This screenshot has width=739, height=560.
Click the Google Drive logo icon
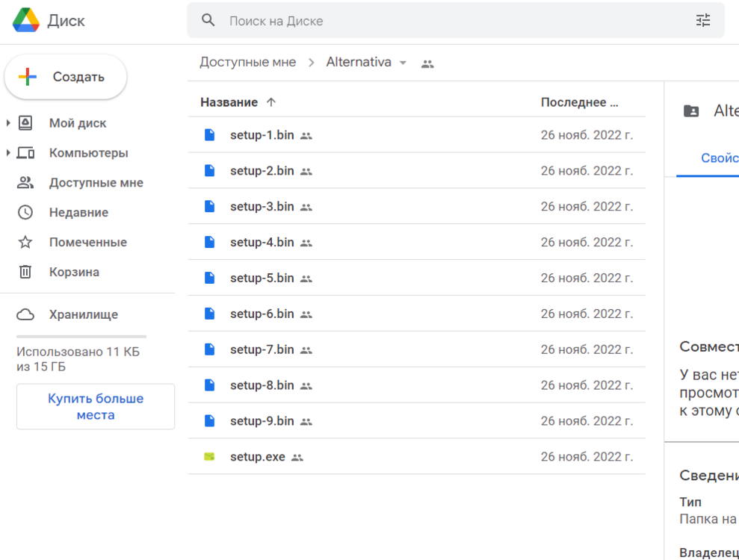point(25,20)
